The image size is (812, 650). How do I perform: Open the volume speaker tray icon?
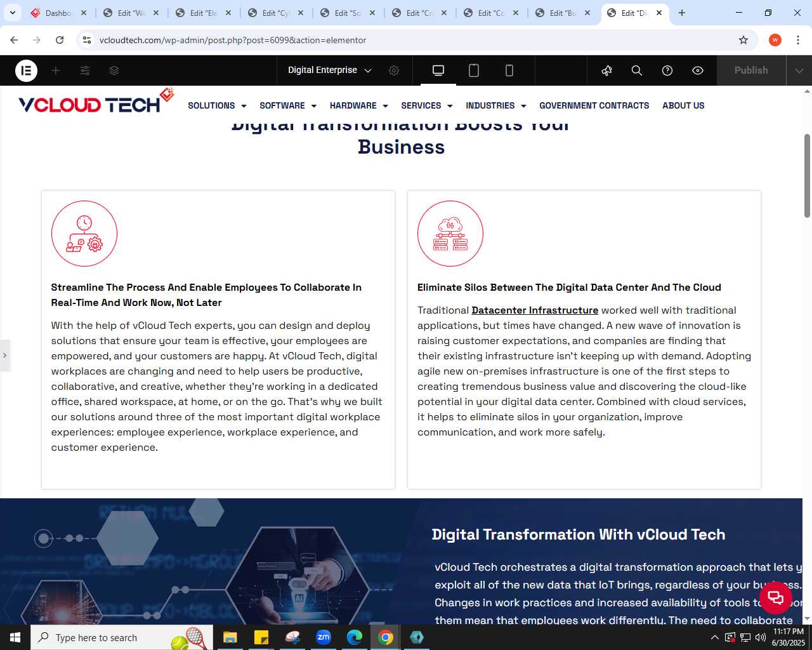761,637
